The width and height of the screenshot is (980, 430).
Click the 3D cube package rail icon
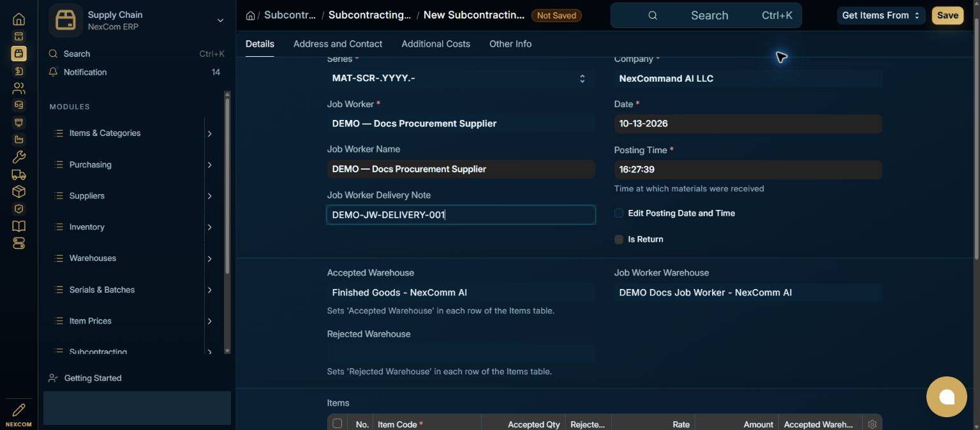(19, 191)
